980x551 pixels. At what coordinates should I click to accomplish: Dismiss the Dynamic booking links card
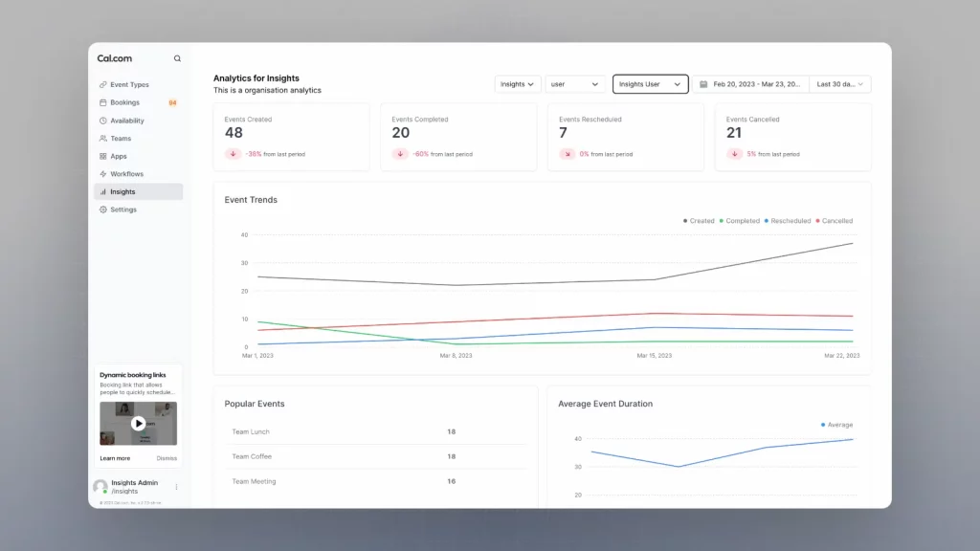[167, 458]
